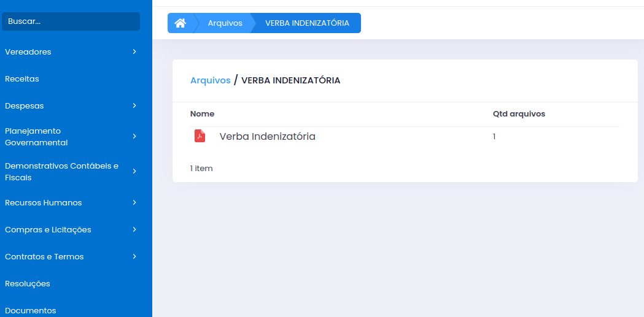Open the Verba Indenizatória file link
The image size is (644, 317).
point(267,137)
